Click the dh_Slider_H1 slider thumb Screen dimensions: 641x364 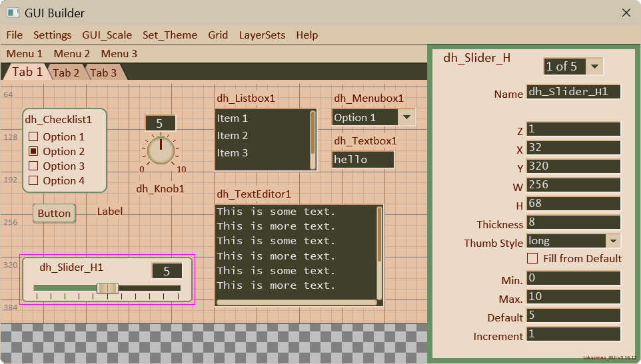click(107, 288)
